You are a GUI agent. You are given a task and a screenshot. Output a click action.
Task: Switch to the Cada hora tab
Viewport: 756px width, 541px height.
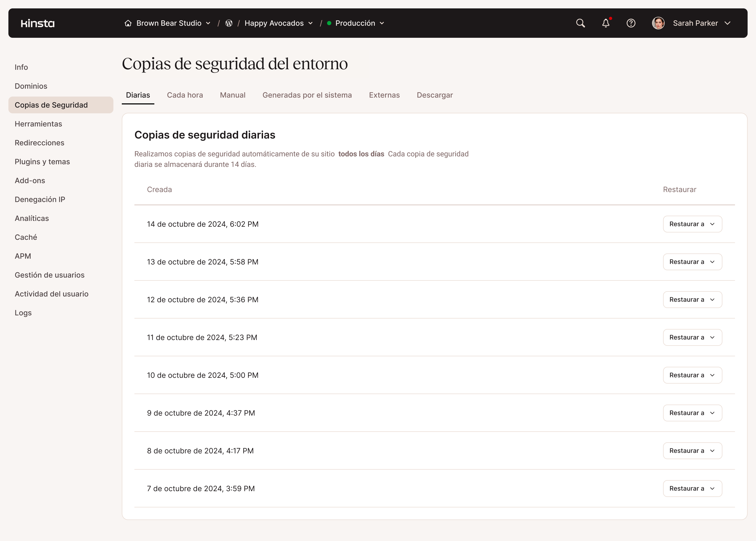click(185, 95)
